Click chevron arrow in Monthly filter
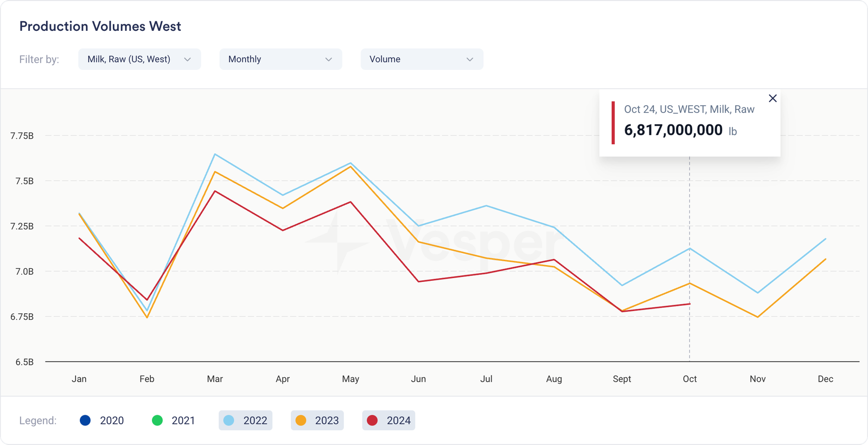 [329, 60]
